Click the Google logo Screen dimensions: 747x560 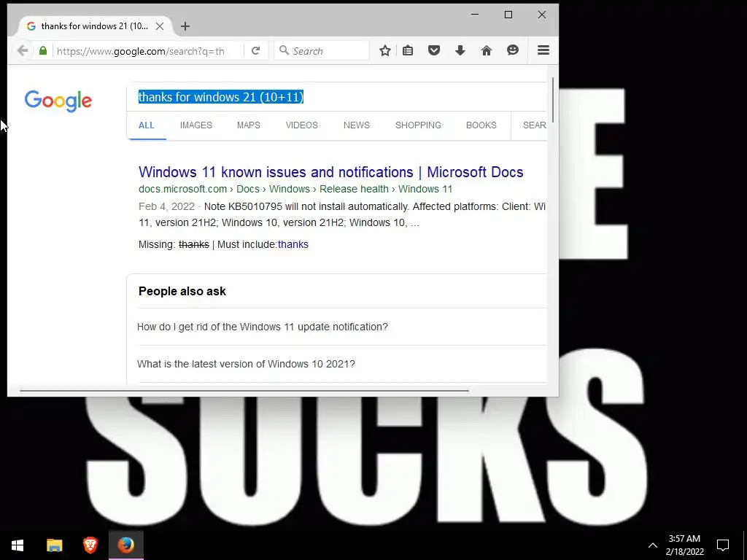58,101
